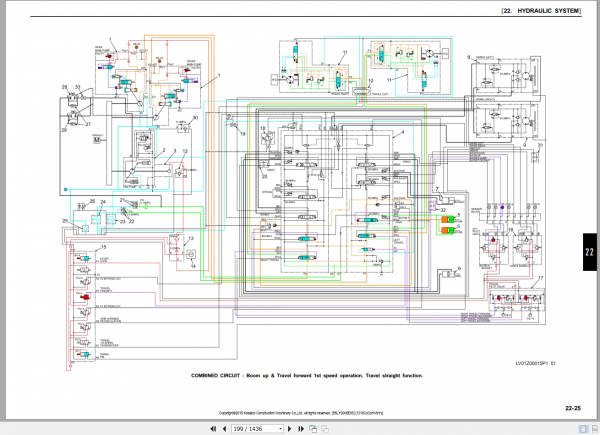Click the upper orange boom cylinder block
Image resolution: width=600 pixels, height=435 pixels.
[448, 219]
